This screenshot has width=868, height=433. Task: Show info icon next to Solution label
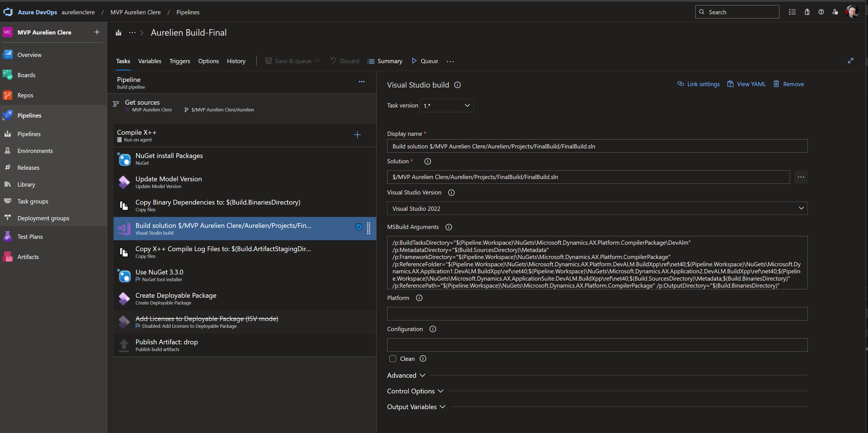point(428,162)
